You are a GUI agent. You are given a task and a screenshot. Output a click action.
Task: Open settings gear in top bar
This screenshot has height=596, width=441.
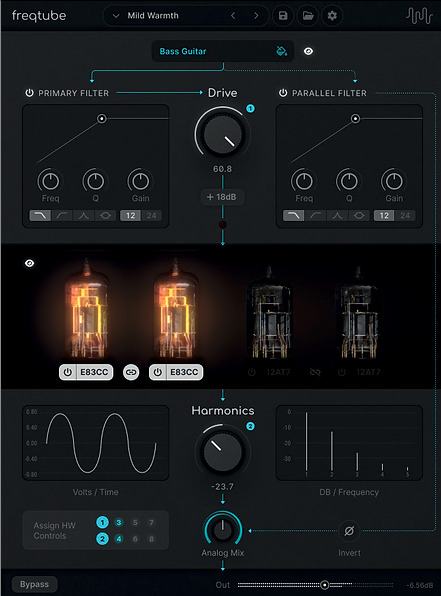(x=332, y=16)
